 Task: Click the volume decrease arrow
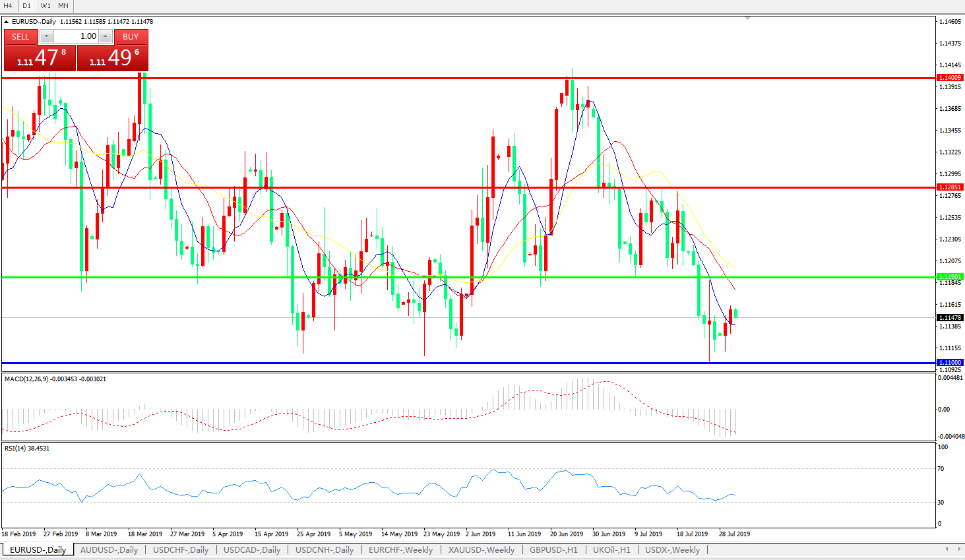[46, 37]
